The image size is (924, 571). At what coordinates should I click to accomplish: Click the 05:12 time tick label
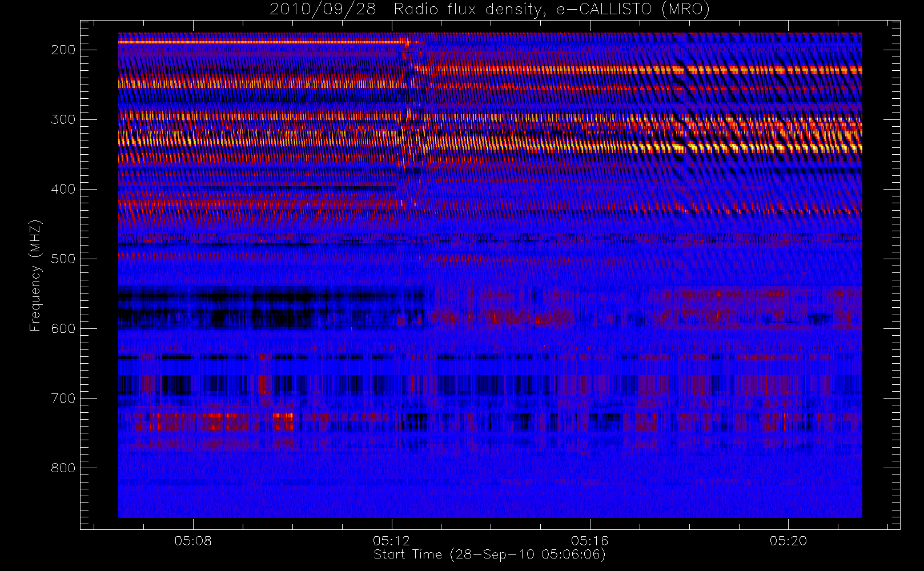tap(392, 541)
